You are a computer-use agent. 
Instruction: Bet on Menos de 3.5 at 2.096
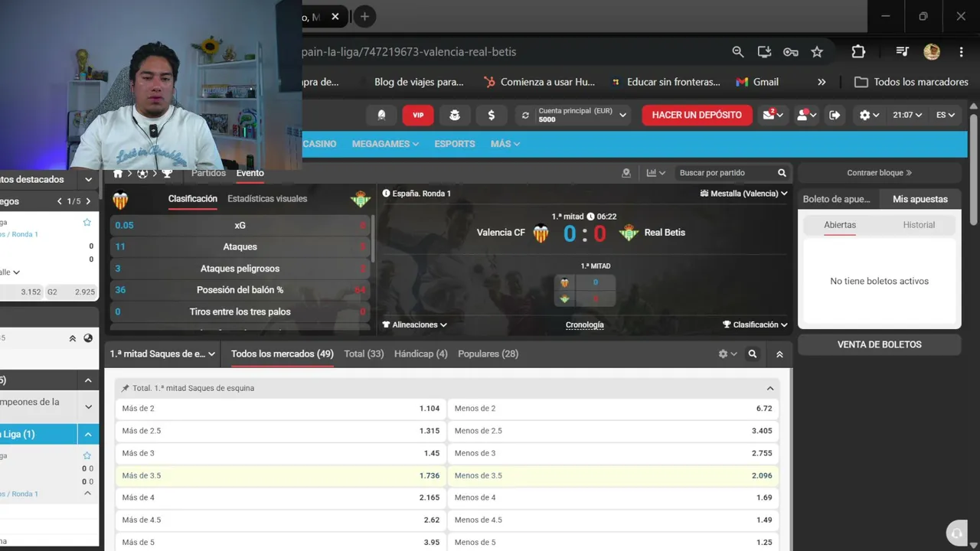[x=613, y=475]
